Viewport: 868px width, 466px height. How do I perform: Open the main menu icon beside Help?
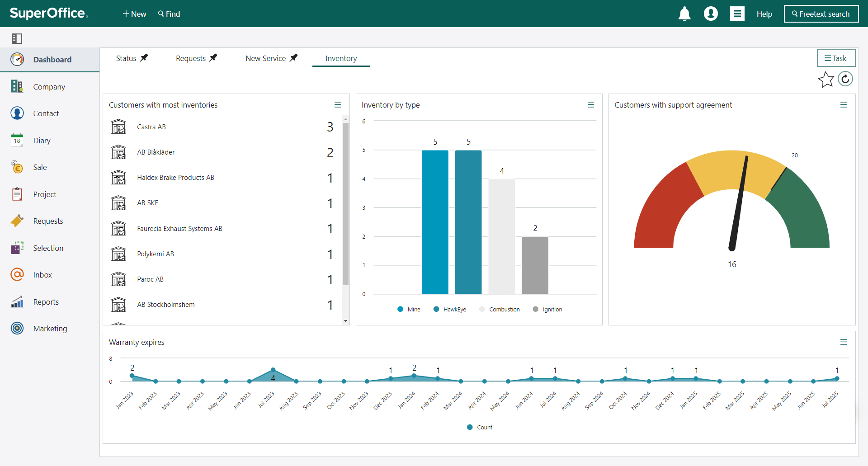point(737,14)
